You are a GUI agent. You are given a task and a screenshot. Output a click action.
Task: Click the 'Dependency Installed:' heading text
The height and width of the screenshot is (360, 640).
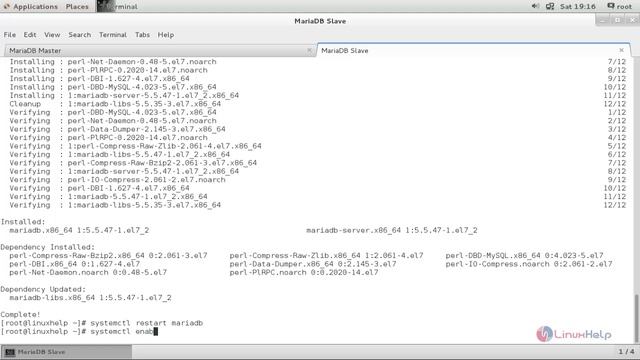pyautogui.click(x=47, y=247)
